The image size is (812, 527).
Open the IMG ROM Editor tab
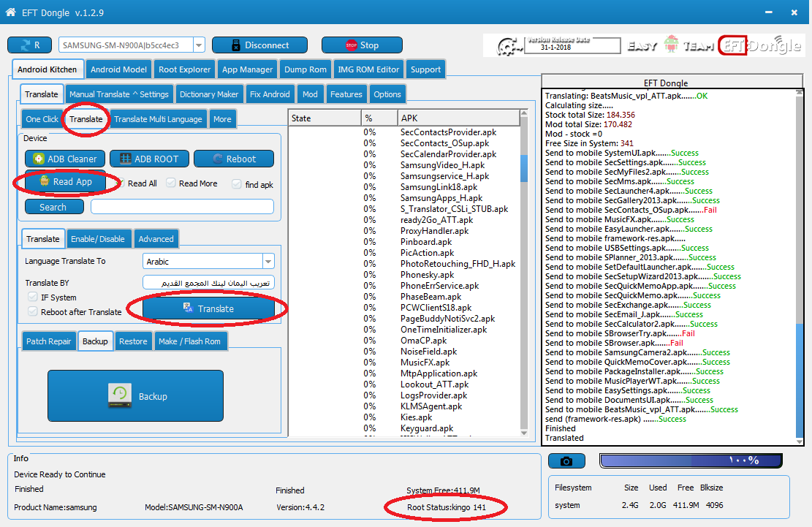[368, 69]
